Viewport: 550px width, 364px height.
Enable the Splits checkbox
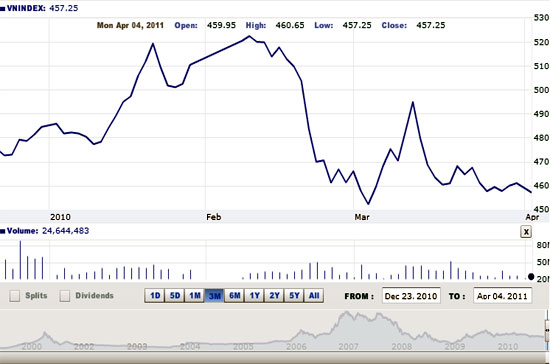[15, 296]
